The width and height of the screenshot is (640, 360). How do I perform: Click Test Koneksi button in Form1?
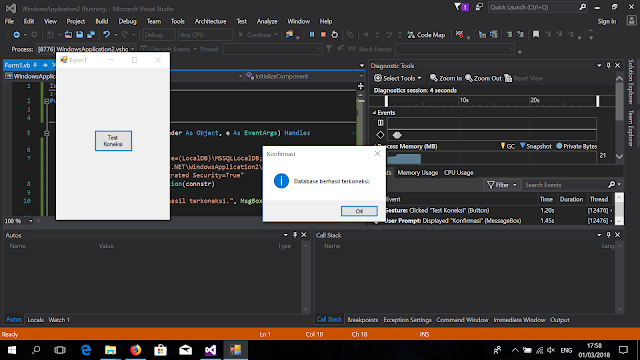coord(113,141)
